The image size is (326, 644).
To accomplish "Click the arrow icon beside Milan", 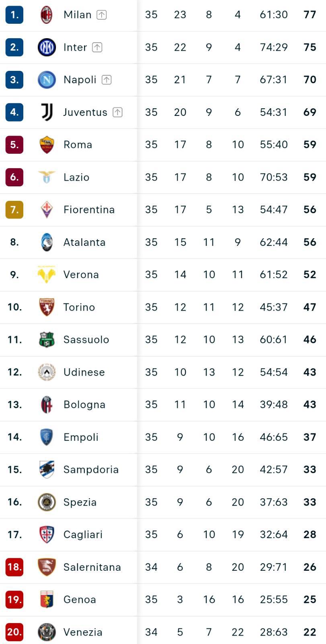I will (102, 15).
